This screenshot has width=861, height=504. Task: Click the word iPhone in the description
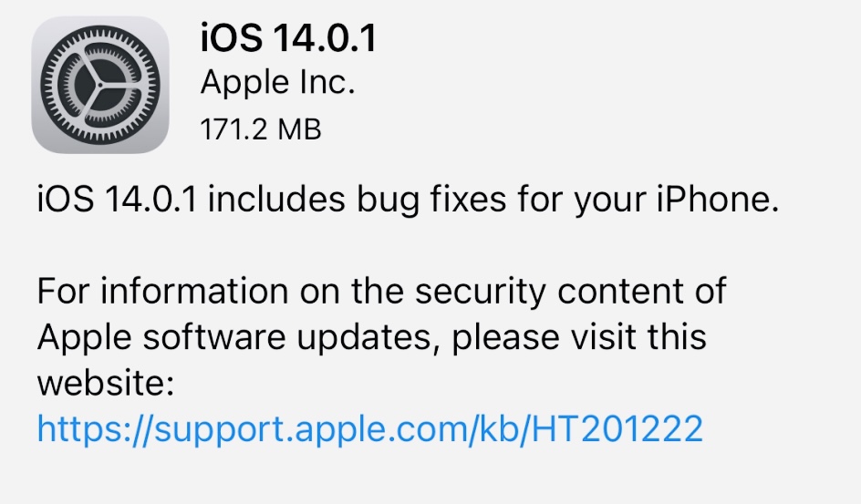pyautogui.click(x=718, y=199)
